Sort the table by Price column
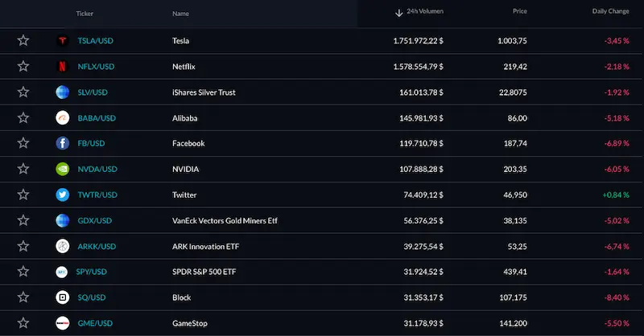Viewport: 644px width, 336px height. pos(519,13)
